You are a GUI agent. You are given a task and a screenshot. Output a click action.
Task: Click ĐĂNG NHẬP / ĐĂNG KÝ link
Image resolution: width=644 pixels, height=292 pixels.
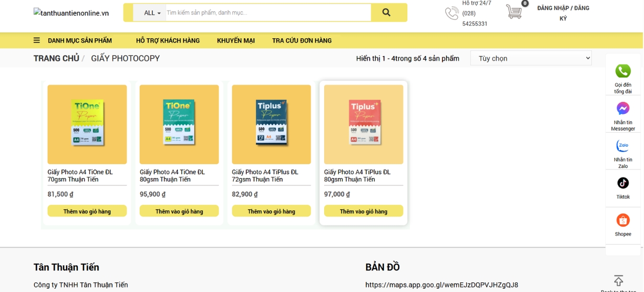click(x=563, y=13)
